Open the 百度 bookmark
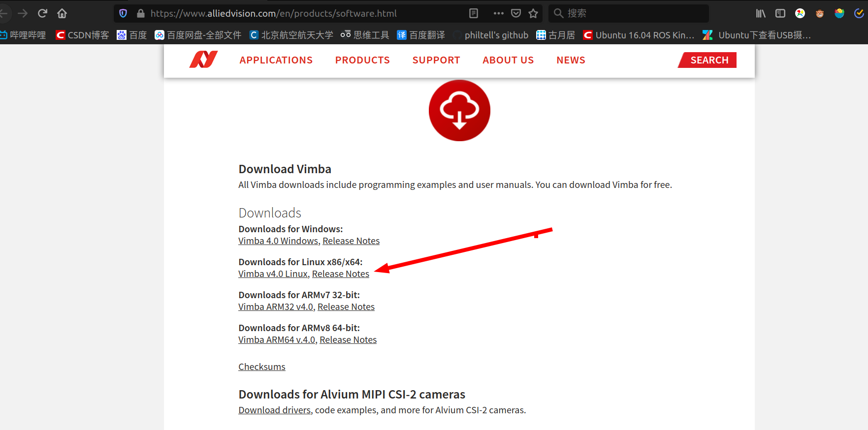Image resolution: width=868 pixels, height=430 pixels. 132,35
